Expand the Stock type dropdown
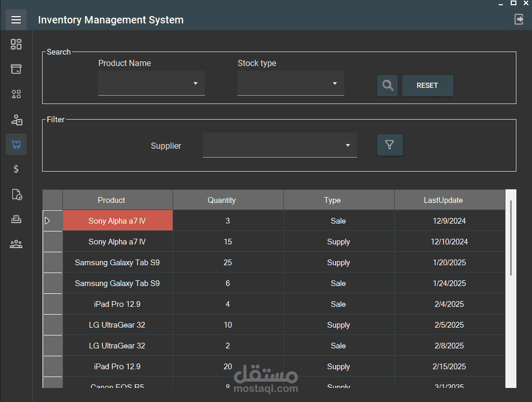 click(291, 83)
